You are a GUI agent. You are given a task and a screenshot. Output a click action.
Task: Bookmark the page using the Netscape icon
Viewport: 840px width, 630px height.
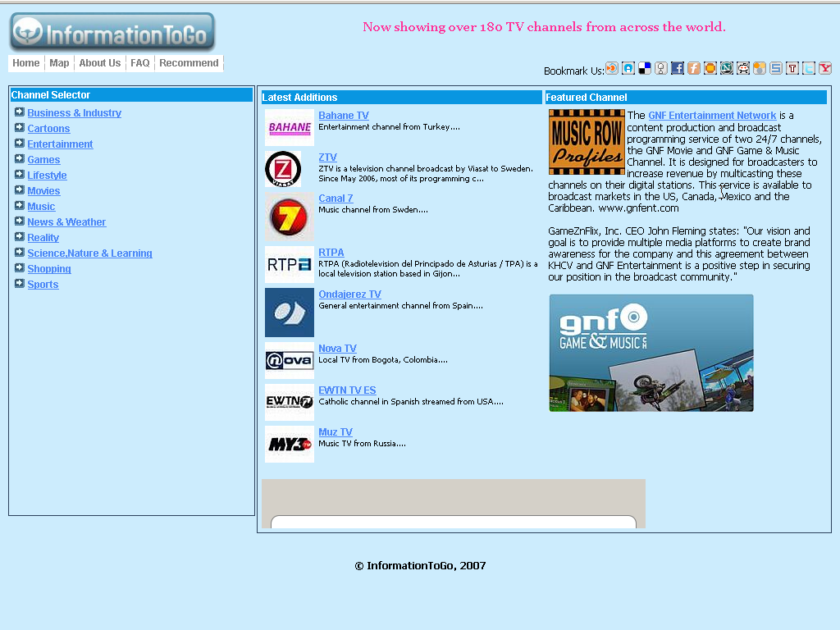727,68
